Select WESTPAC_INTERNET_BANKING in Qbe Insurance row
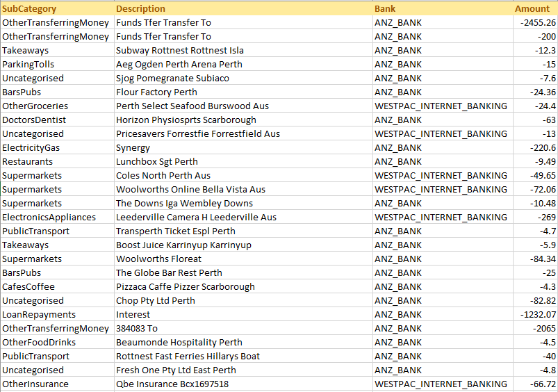The height and width of the screenshot is (392, 558). (x=443, y=384)
